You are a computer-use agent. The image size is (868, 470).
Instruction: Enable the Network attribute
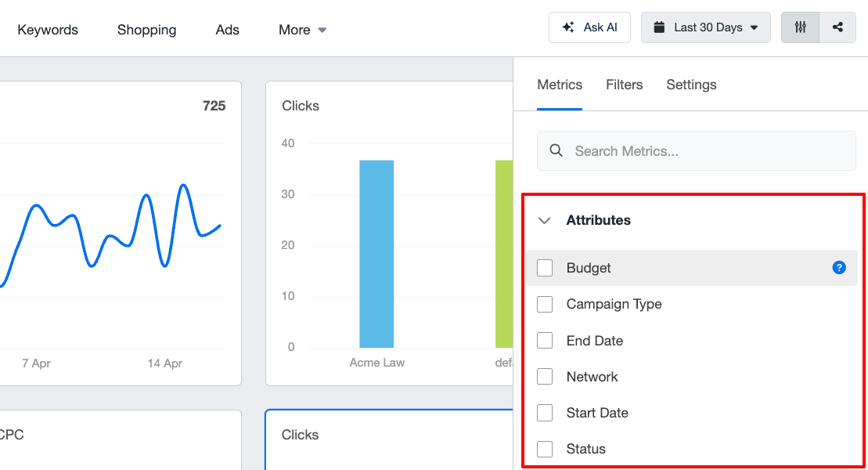coord(545,376)
